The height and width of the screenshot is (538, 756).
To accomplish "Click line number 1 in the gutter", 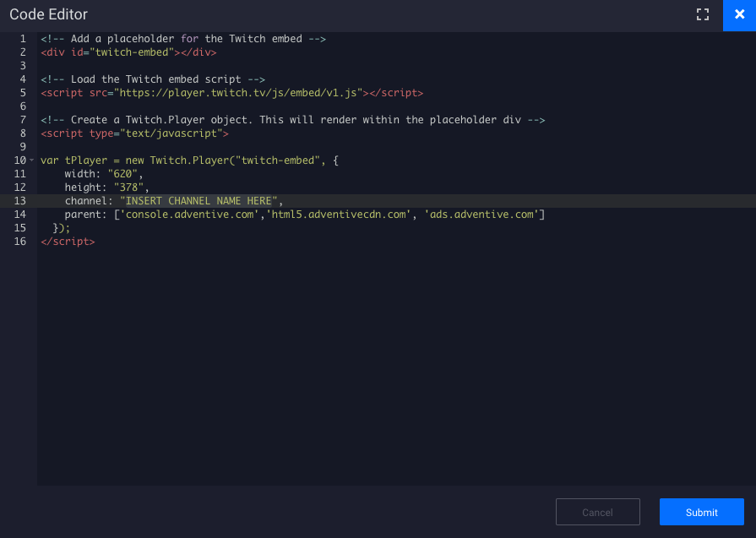I will [21, 38].
